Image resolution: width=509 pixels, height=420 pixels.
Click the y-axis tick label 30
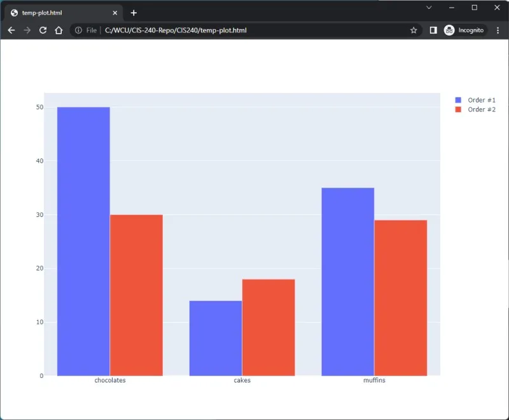pos(39,215)
